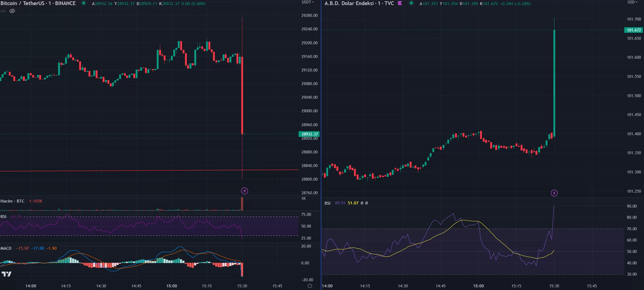This screenshot has height=290, width=644.
Task: Open chart settings gear at bottom right
Action: [x=310, y=286]
